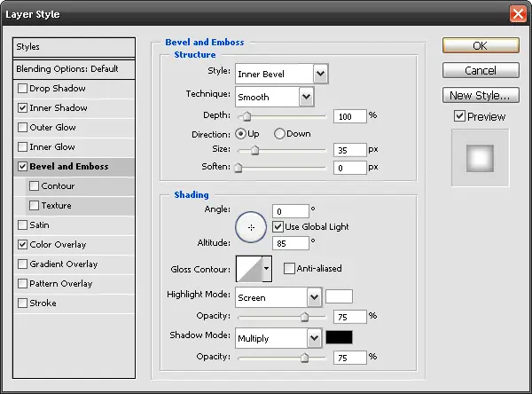Open the Style dropdown Inner Bevel
The height and width of the screenshot is (394, 532).
click(x=282, y=74)
